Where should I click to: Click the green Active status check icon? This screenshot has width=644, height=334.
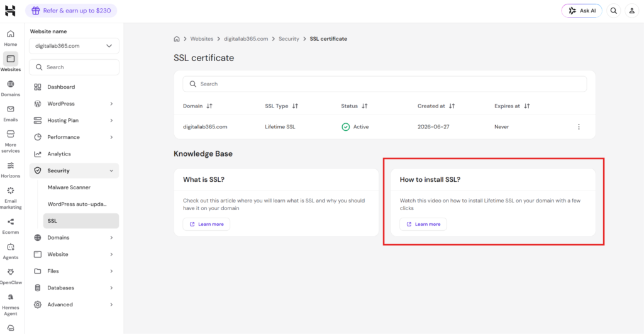click(346, 127)
